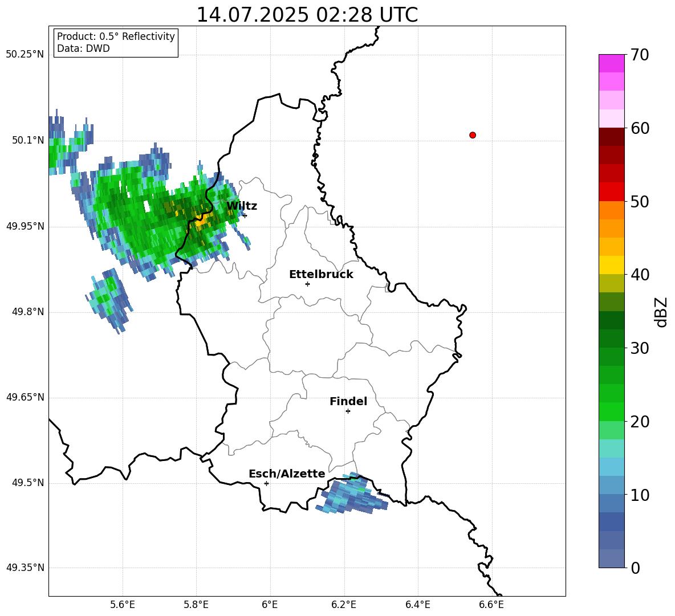The height and width of the screenshot is (616, 675).
Task: Click the 5.6°E longitude label
Action: click(x=123, y=605)
